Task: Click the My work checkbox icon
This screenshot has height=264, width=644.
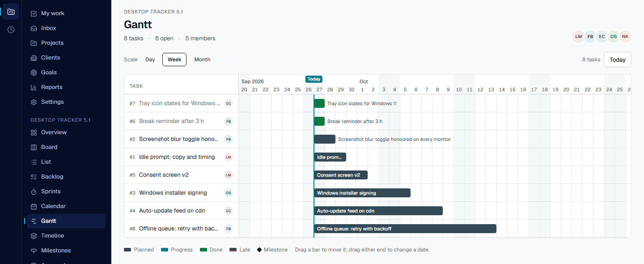Action: pyautogui.click(x=34, y=13)
